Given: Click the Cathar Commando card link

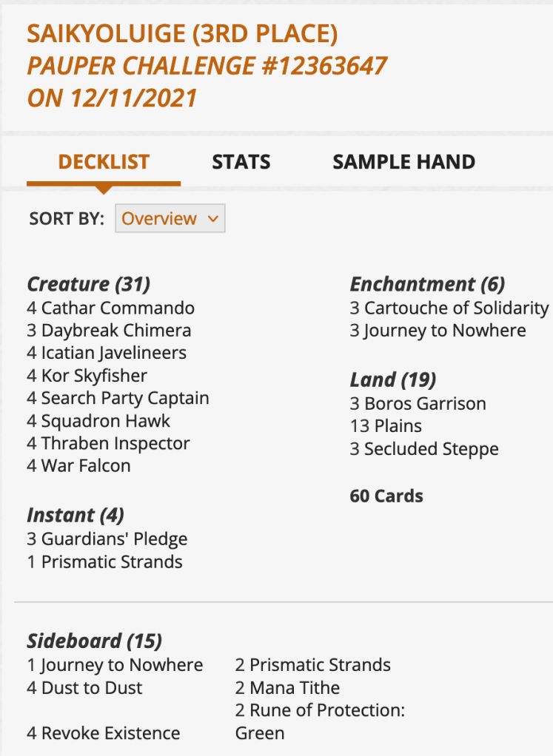Looking at the screenshot, I should [x=118, y=308].
